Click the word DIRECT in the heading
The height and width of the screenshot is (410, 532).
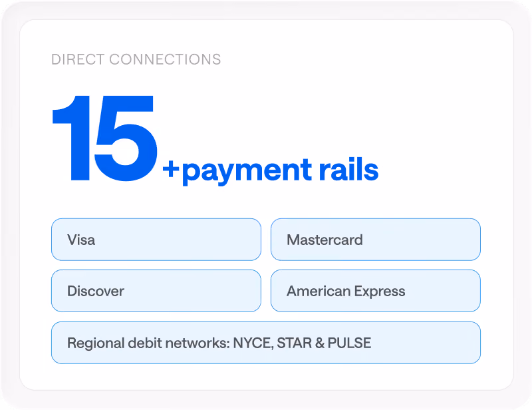pos(78,59)
